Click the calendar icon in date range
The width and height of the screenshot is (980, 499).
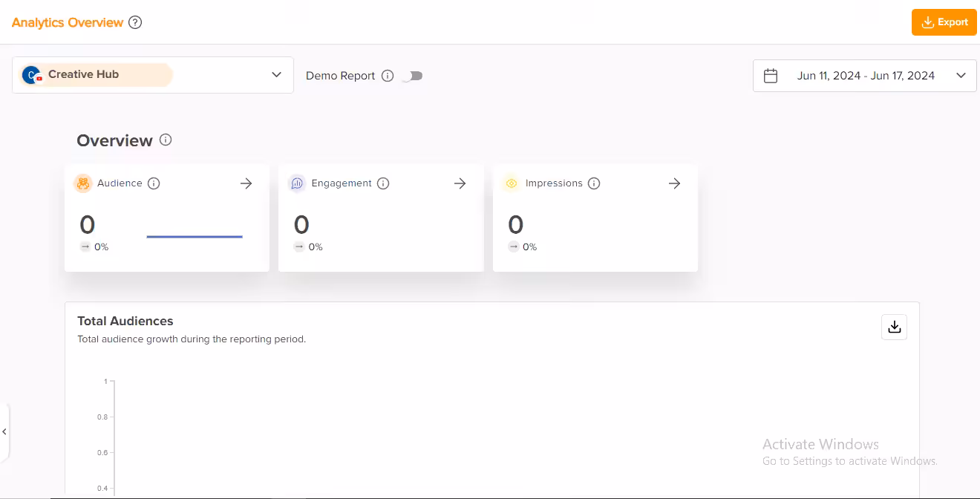coord(771,76)
